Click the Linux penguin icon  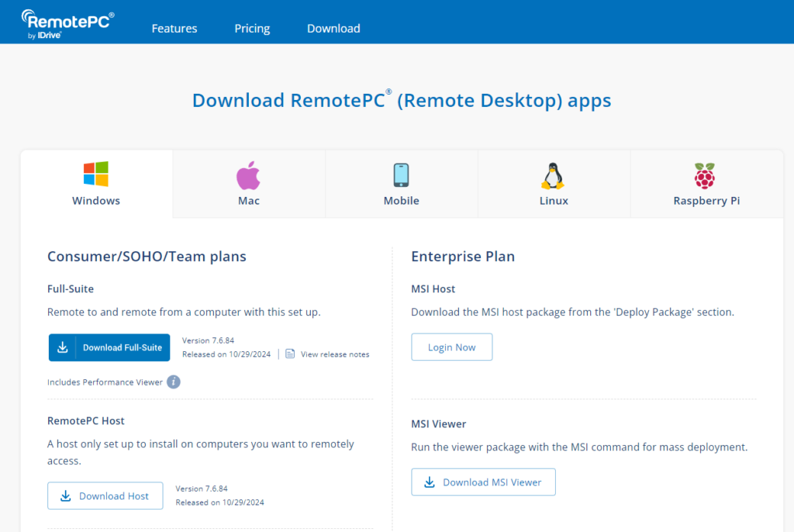tap(553, 176)
